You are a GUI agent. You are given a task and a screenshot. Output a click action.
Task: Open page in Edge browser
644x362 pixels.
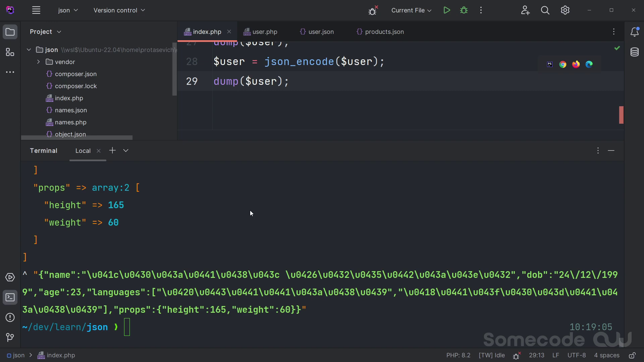coord(589,64)
